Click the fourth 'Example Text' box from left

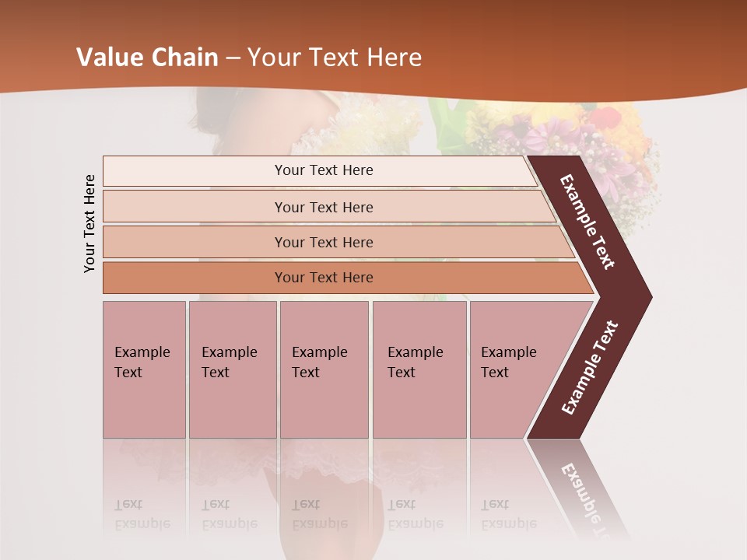pos(419,369)
